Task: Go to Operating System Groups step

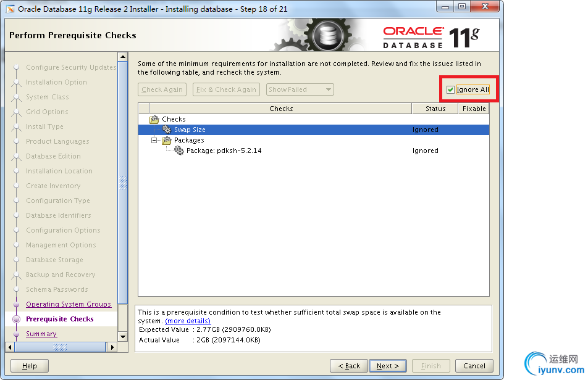Action: (x=69, y=304)
